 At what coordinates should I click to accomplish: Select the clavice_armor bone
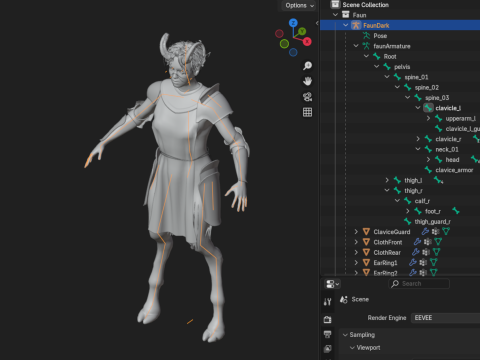click(454, 170)
